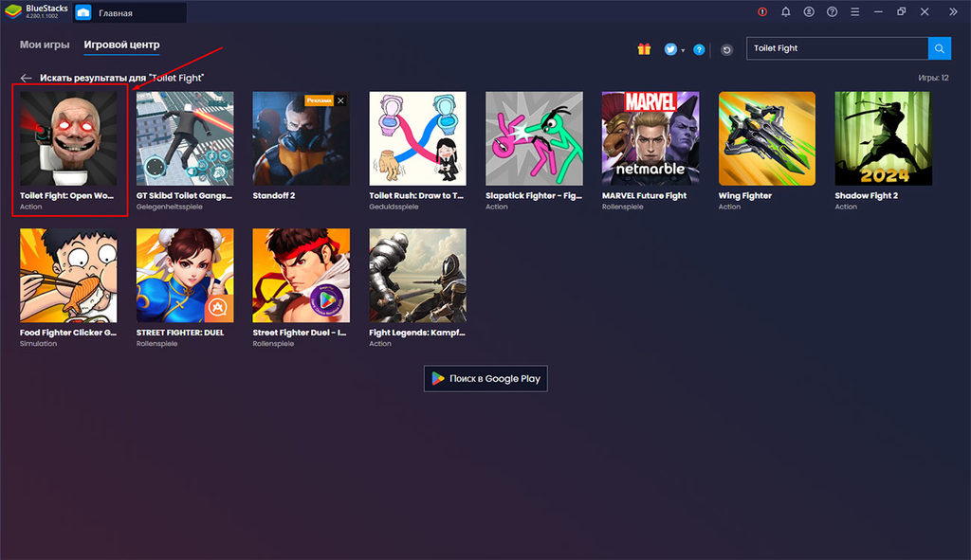The height and width of the screenshot is (560, 971).
Task: Click the Twitter bird icon
Action: 670,49
